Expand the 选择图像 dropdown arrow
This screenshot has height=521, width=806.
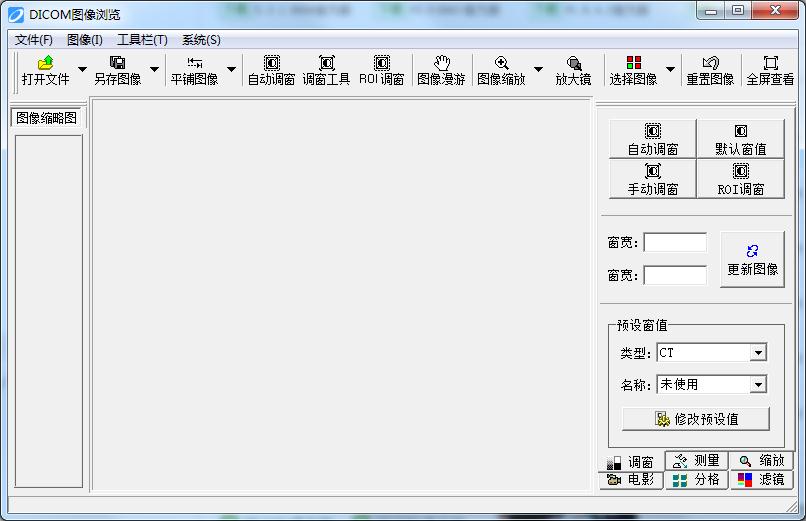click(x=670, y=69)
